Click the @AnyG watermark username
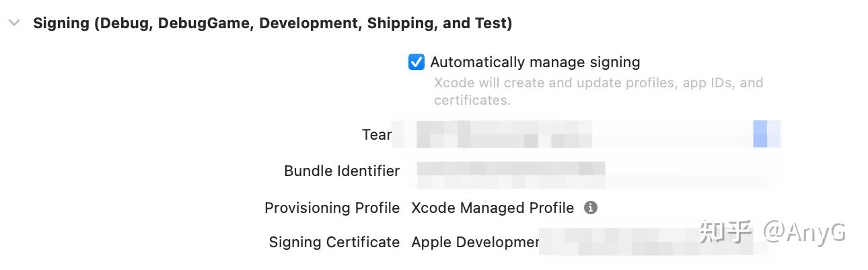The image size is (868, 270). pyautogui.click(x=804, y=232)
